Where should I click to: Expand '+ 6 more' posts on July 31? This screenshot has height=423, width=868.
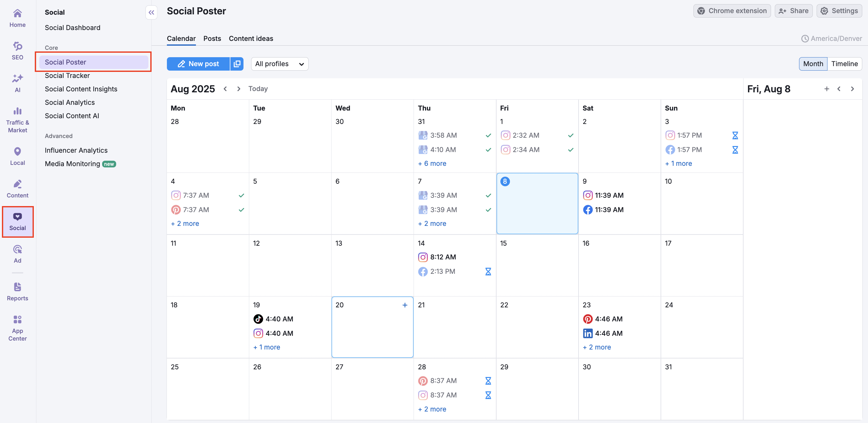click(432, 163)
